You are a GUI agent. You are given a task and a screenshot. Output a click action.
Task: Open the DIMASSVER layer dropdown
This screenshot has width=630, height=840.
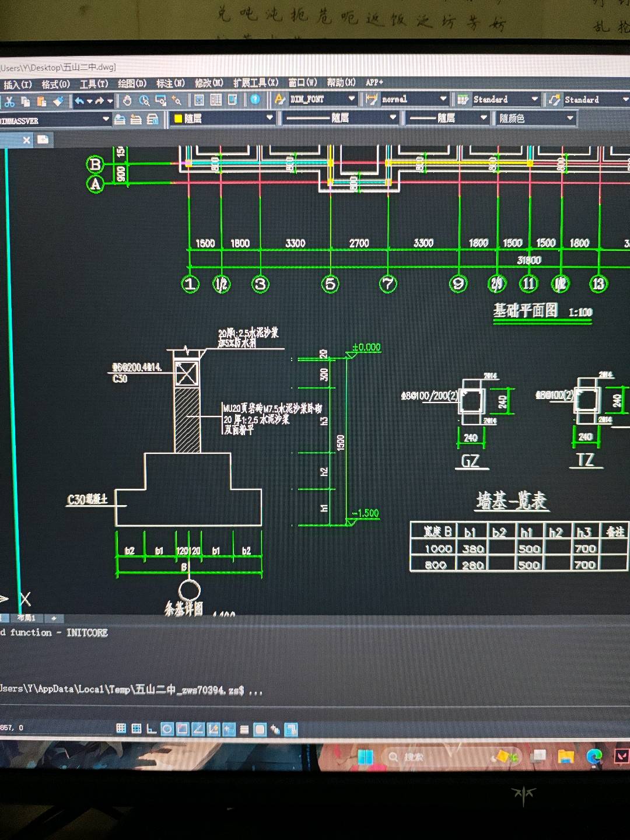106,119
